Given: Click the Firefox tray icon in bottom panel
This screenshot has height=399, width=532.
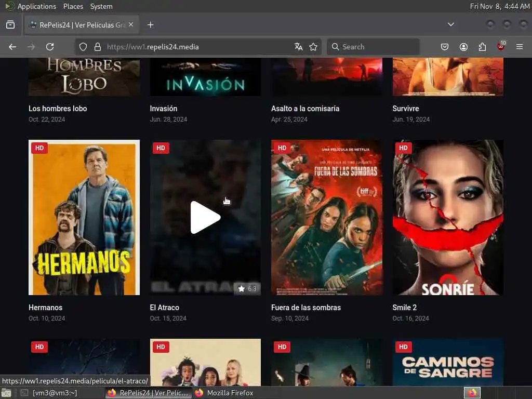Looking at the screenshot, I should [x=472, y=393].
